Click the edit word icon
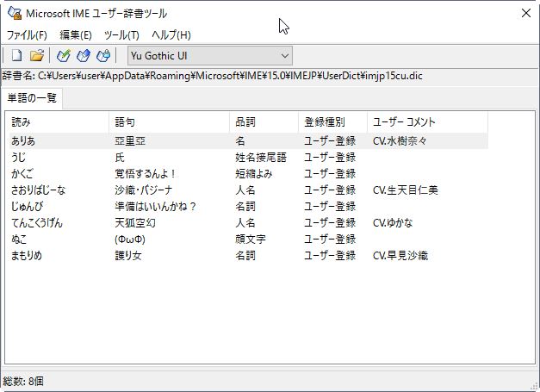Viewport: 540px width, 392px height. coord(84,55)
